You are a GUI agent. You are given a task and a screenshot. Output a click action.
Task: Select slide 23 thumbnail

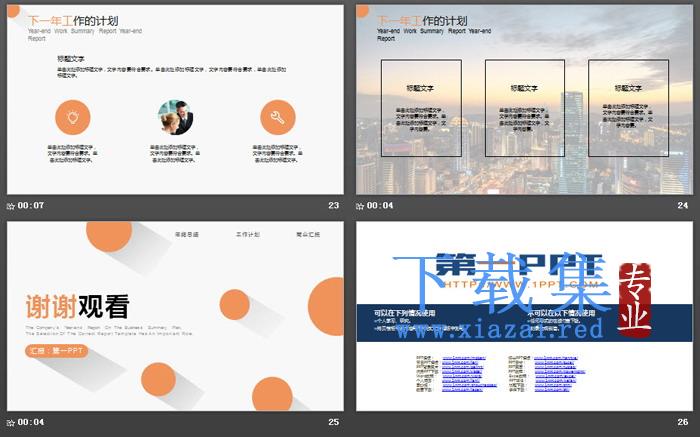[x=175, y=100]
